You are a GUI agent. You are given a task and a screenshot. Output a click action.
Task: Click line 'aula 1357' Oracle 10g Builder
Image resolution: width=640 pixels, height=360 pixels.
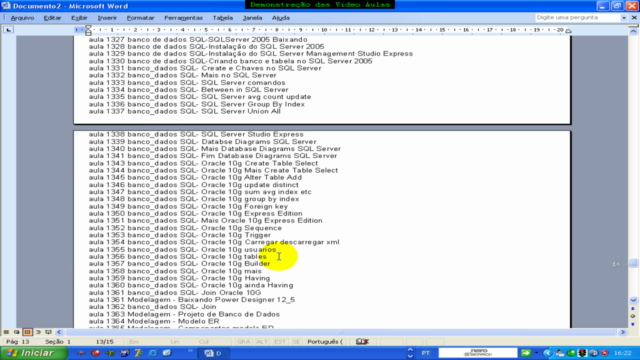point(179,264)
